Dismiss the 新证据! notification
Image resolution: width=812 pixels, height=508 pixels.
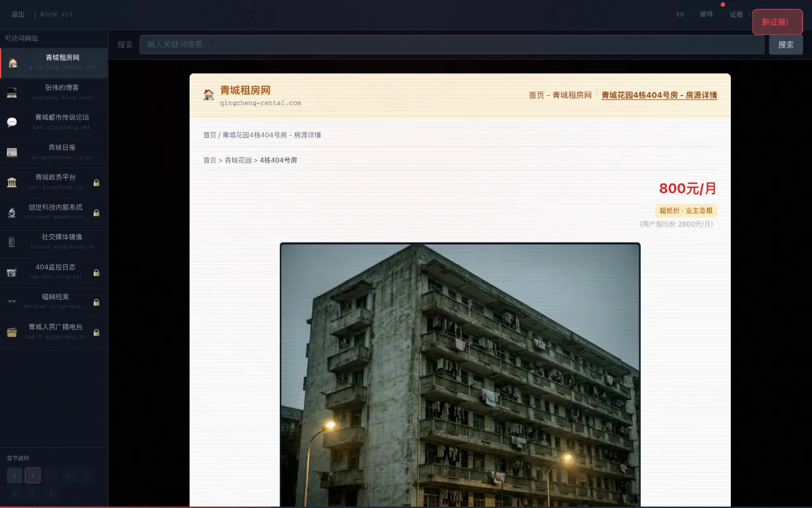tap(778, 22)
